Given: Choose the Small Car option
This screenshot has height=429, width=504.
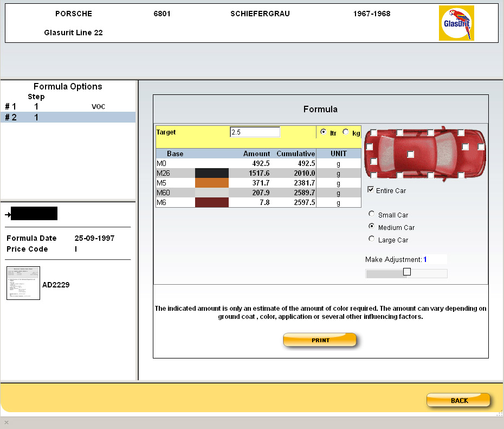Looking at the screenshot, I should 372,214.
